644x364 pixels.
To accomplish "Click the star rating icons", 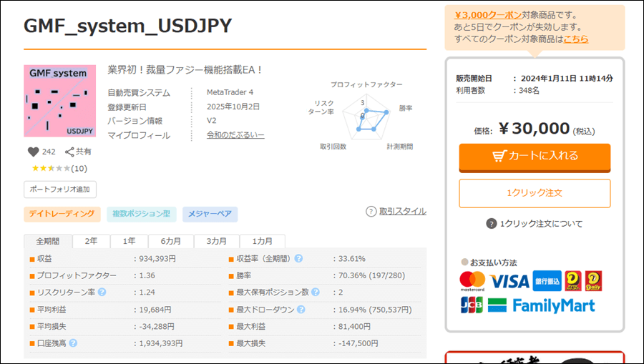I will (51, 168).
